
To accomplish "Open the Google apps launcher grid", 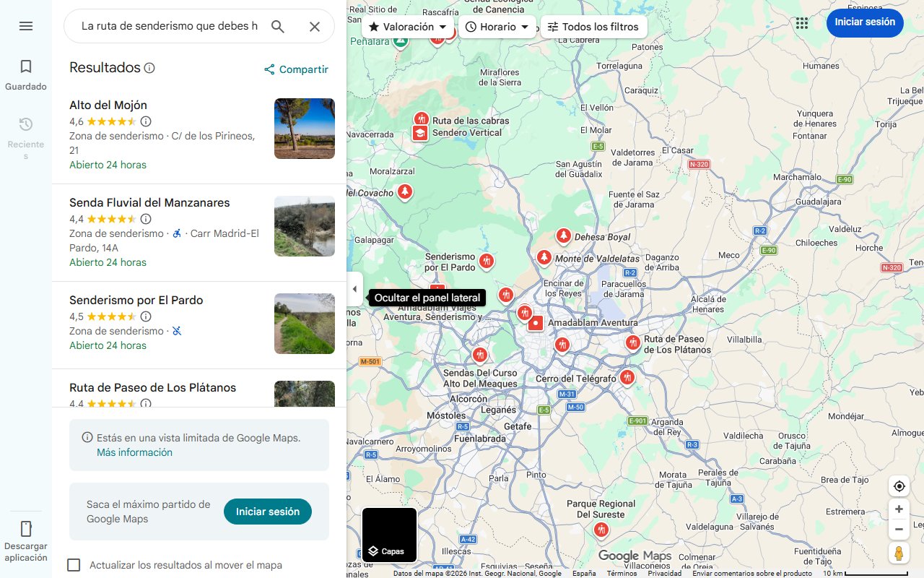I will point(802,22).
